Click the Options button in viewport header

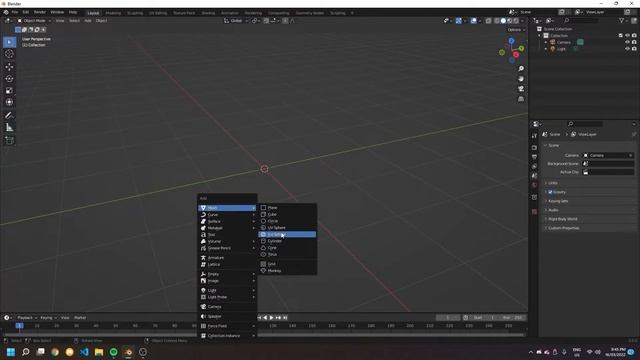point(516,30)
